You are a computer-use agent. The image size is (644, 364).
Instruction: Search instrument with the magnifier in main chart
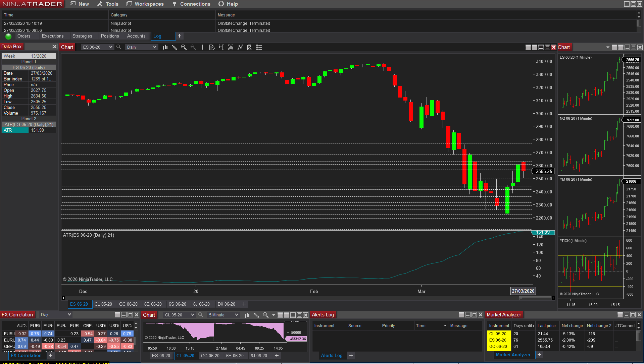pos(119,47)
